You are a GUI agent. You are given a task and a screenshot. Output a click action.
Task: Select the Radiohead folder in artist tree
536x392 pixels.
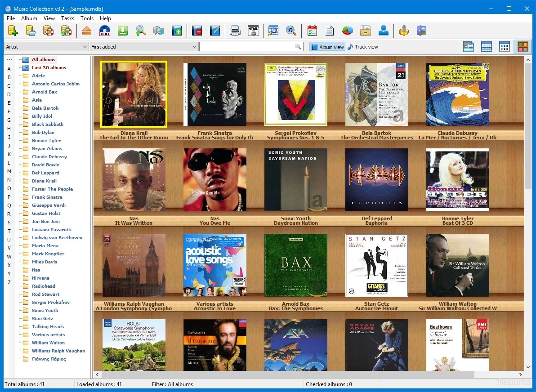tap(43, 286)
